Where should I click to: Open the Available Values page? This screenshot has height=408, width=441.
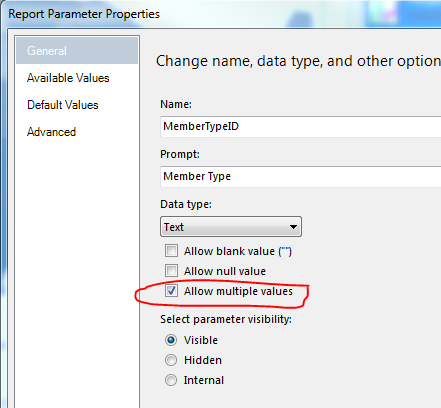68,78
